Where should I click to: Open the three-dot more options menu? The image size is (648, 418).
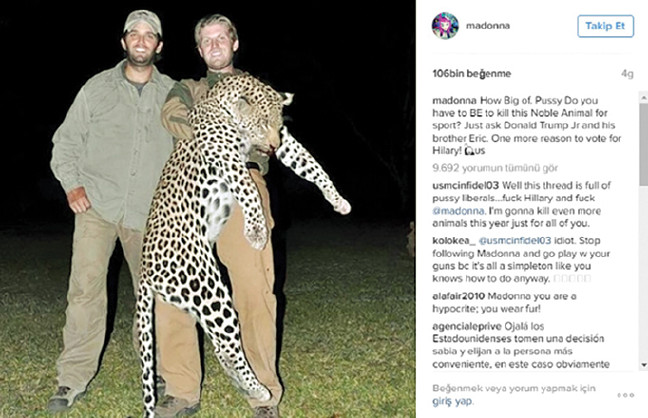tap(625, 395)
